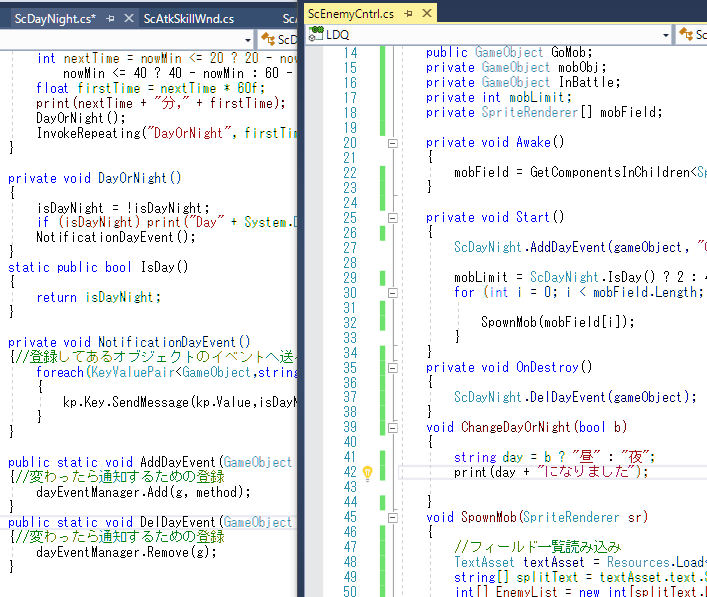
Task: Click ScDayNight.AddDayEvent call in Start()
Action: pyautogui.click(x=580, y=247)
